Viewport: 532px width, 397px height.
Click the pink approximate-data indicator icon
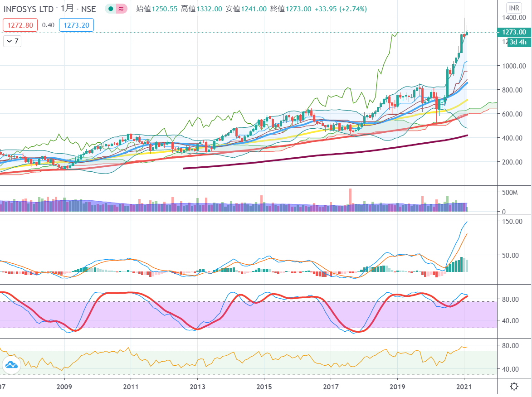click(121, 9)
